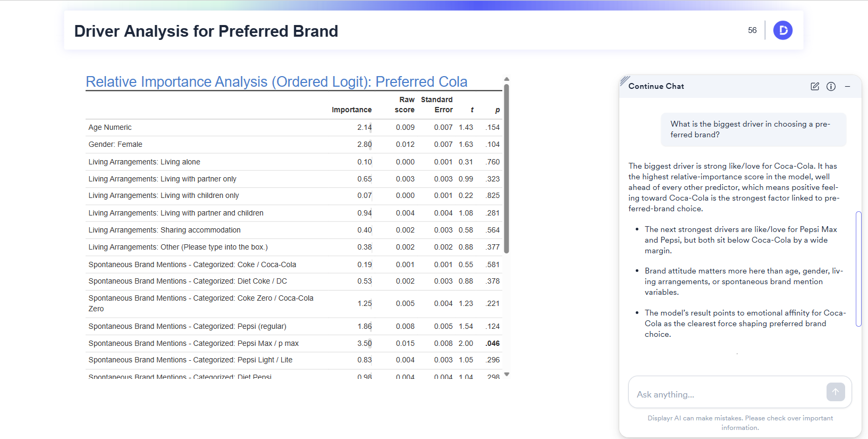Select the Living with partner only row
The width and height of the screenshot is (868, 439).
coord(294,179)
